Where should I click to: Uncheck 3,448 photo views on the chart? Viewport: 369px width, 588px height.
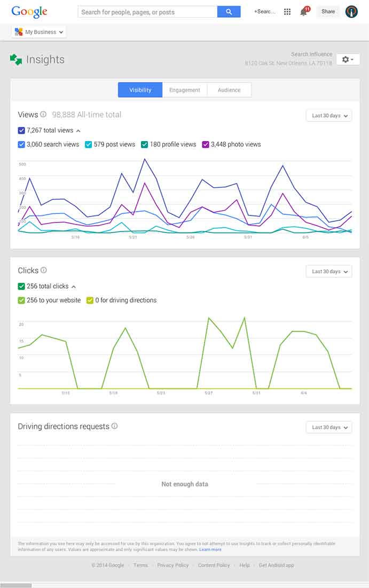(205, 144)
